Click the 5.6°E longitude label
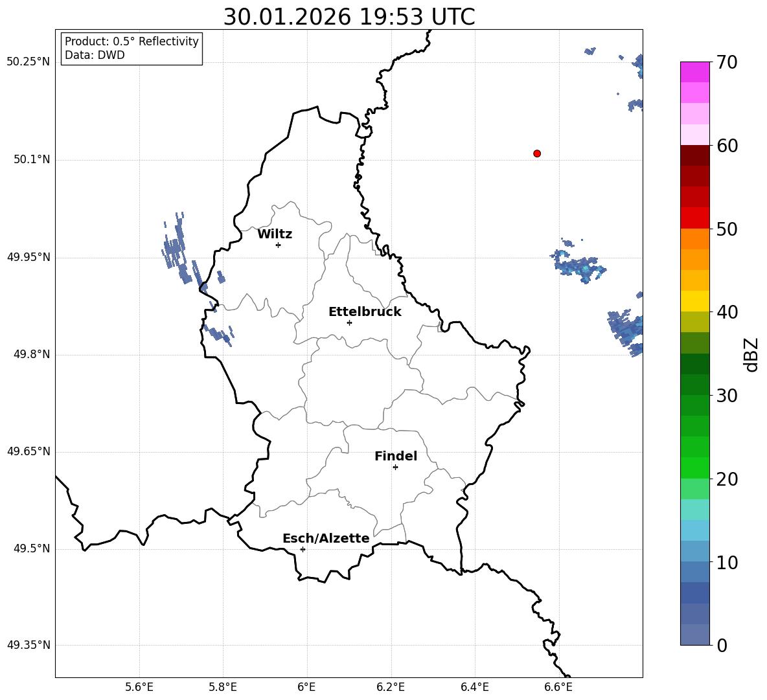This screenshot has height=700, width=767. pyautogui.click(x=139, y=687)
